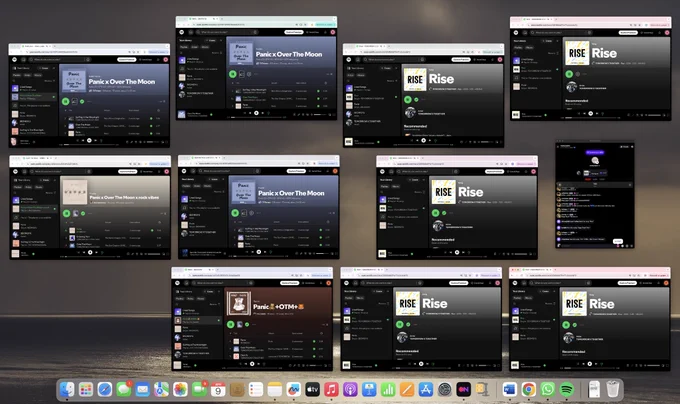This screenshot has height=404, width=680.
Task: Open Maps from the dock
Action: pyautogui.click(x=161, y=389)
